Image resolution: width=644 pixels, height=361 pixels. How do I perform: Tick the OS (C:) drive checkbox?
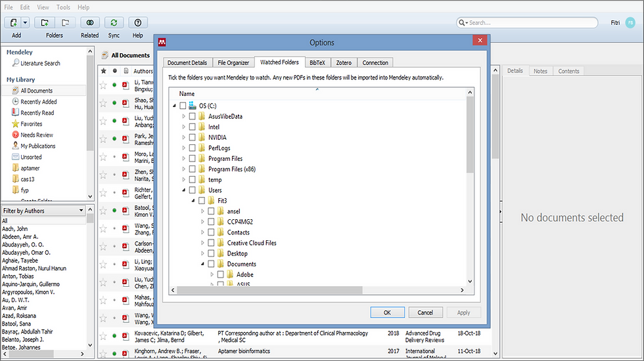point(183,106)
